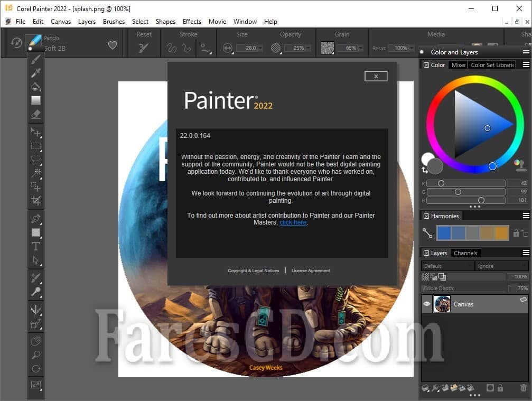Select the Perspective Guides tool
Screen dimensions: 532x401
(x=35, y=324)
